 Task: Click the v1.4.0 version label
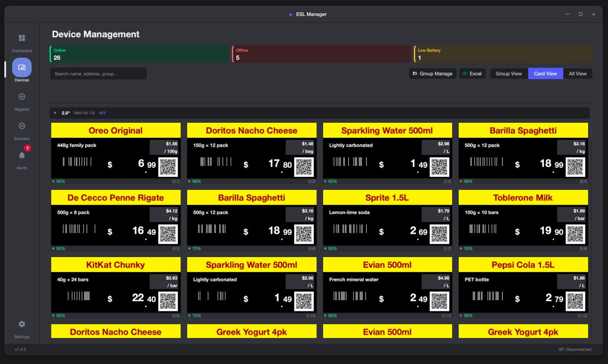[x=20, y=350]
